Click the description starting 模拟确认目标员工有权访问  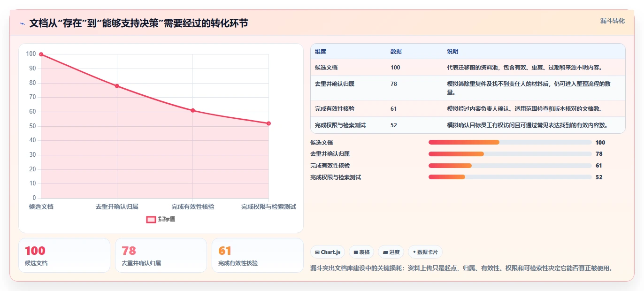click(528, 125)
